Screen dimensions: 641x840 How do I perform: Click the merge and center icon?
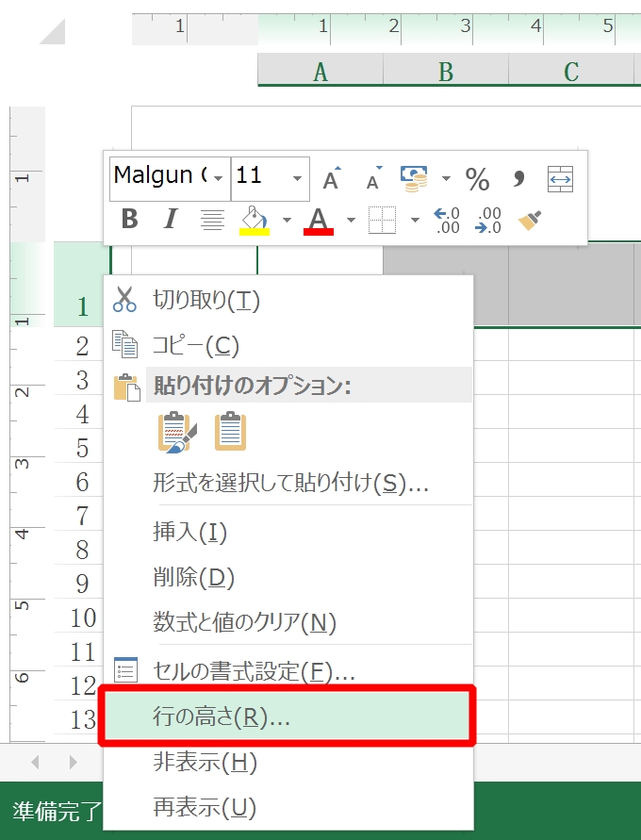coord(561,178)
